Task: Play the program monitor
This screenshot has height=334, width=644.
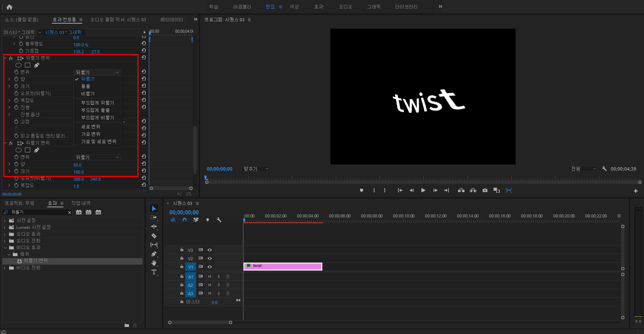Action: (x=423, y=190)
